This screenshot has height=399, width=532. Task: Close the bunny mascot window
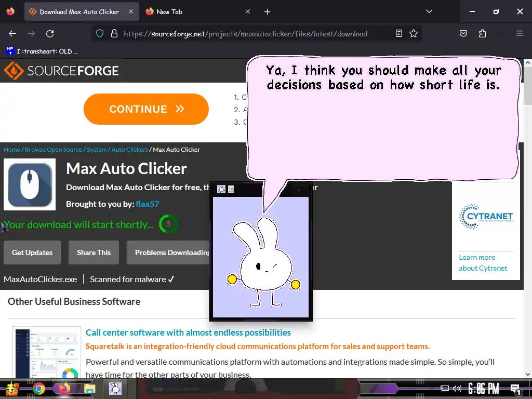tap(299, 190)
